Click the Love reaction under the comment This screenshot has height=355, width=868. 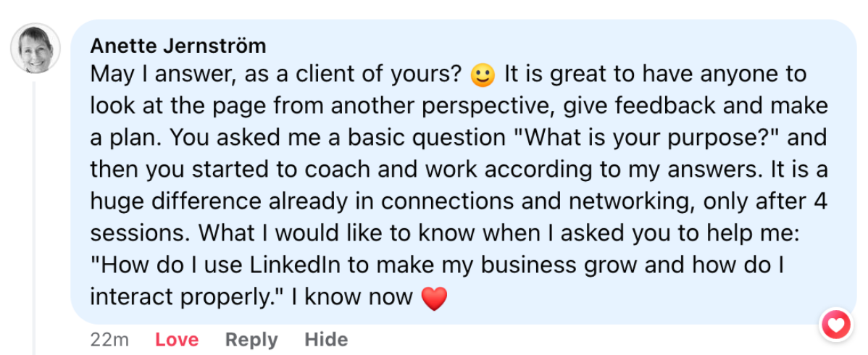176,339
